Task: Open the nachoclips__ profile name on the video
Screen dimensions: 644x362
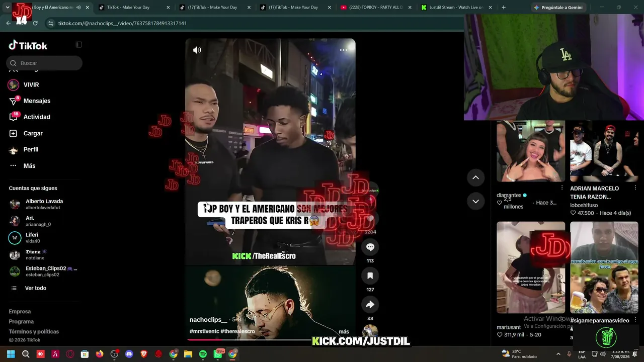Action: [208, 320]
